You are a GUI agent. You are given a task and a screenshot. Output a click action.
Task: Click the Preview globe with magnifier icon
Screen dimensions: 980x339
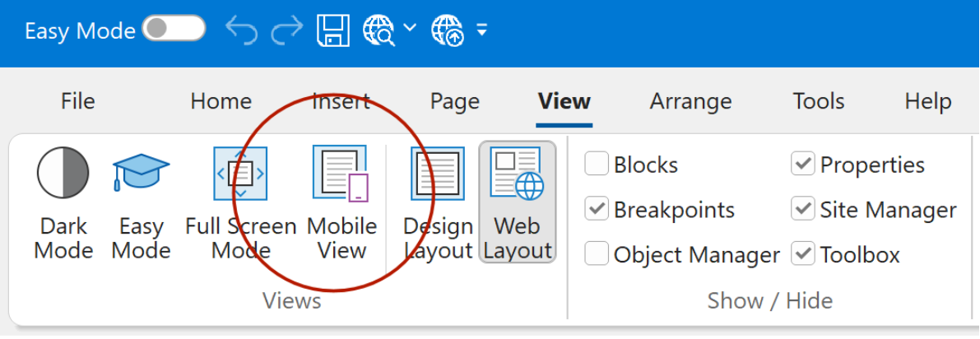(381, 30)
